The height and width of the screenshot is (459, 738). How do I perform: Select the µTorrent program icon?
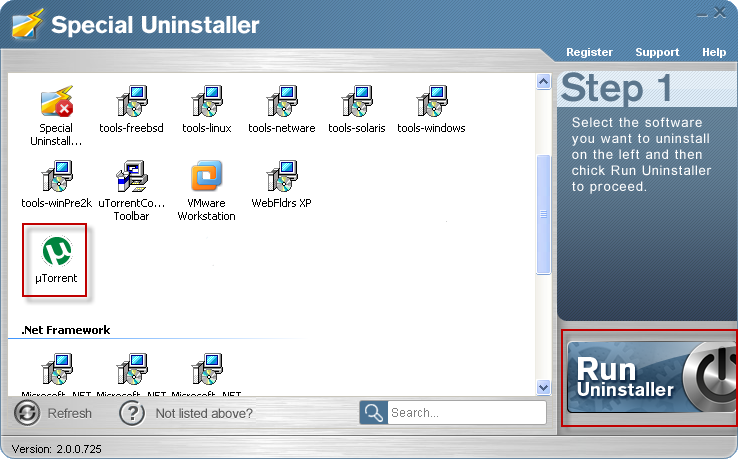point(56,251)
